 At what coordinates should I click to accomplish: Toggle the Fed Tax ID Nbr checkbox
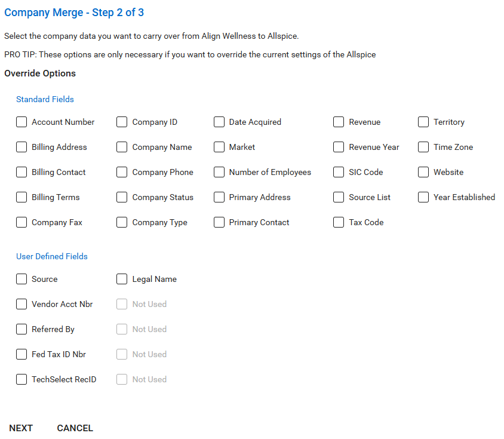click(21, 354)
